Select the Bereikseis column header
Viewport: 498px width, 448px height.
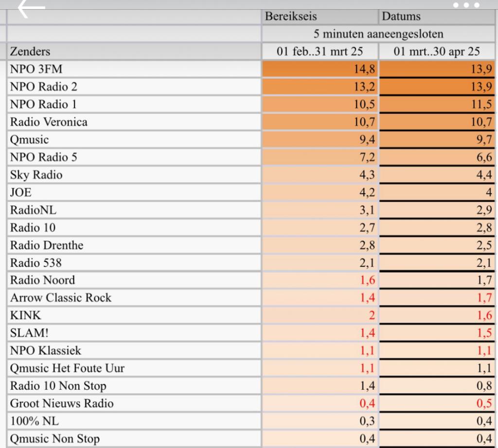coord(320,17)
